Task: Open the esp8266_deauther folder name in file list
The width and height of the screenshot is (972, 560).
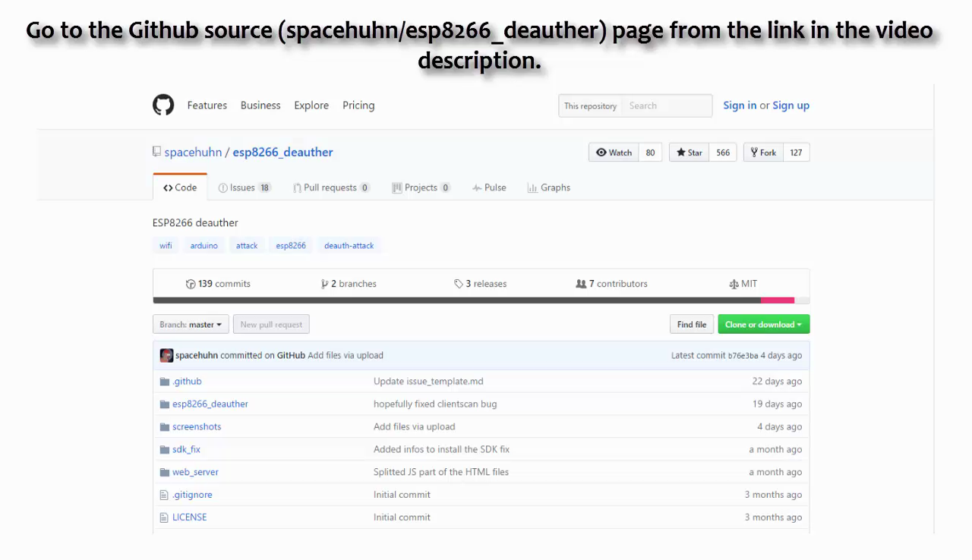Action: (210, 404)
